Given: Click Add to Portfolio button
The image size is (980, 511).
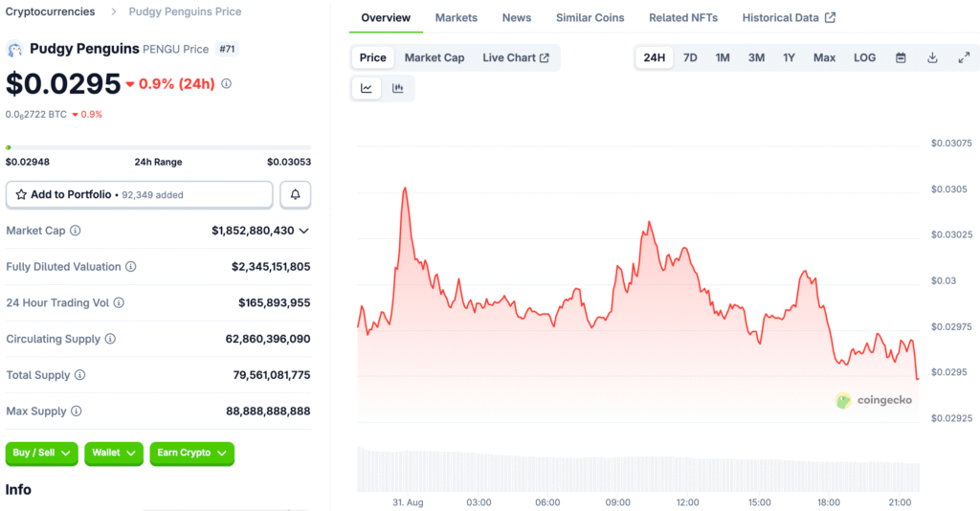Looking at the screenshot, I should (x=140, y=195).
